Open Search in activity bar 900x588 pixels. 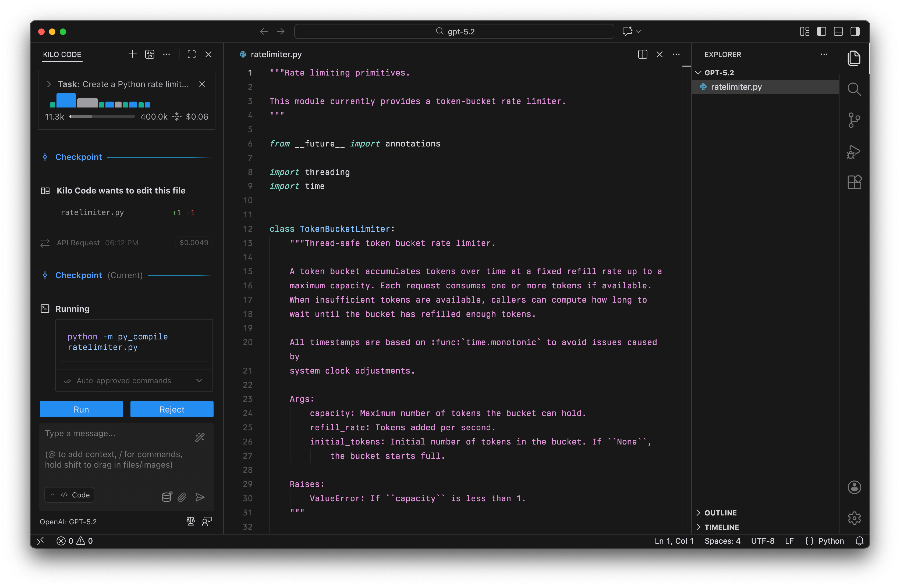853,89
